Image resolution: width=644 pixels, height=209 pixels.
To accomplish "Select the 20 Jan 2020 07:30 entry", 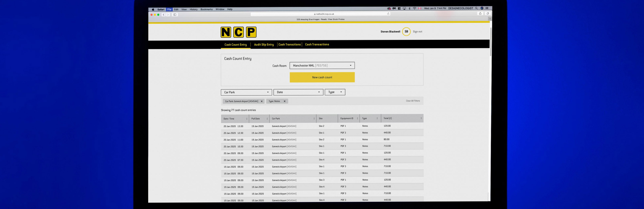I will click(322, 160).
